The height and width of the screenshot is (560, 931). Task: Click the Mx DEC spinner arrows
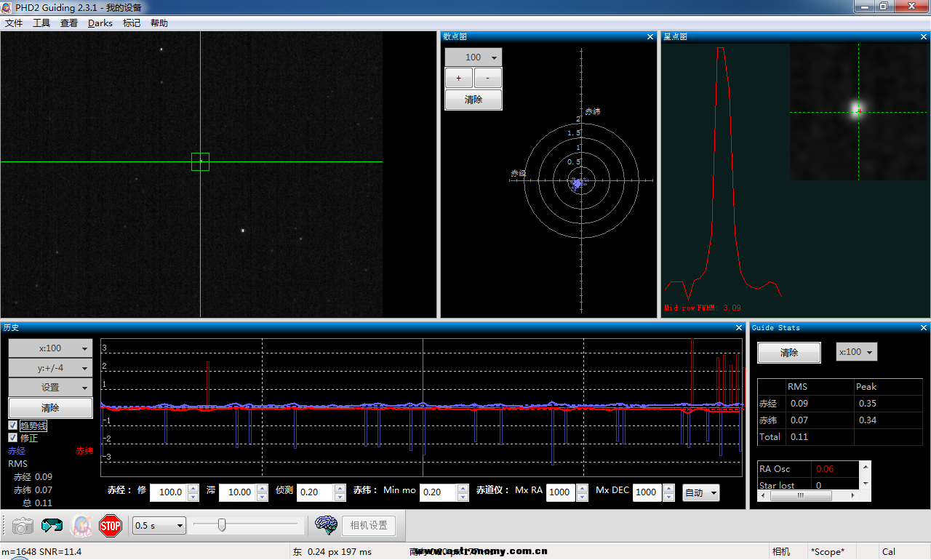point(668,492)
